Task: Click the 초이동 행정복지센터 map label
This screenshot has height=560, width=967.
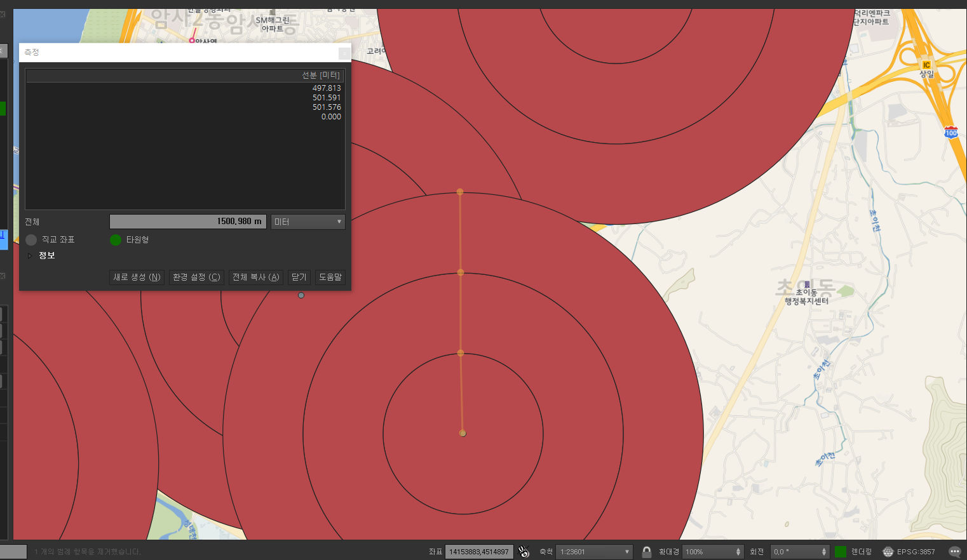Action: (806, 297)
